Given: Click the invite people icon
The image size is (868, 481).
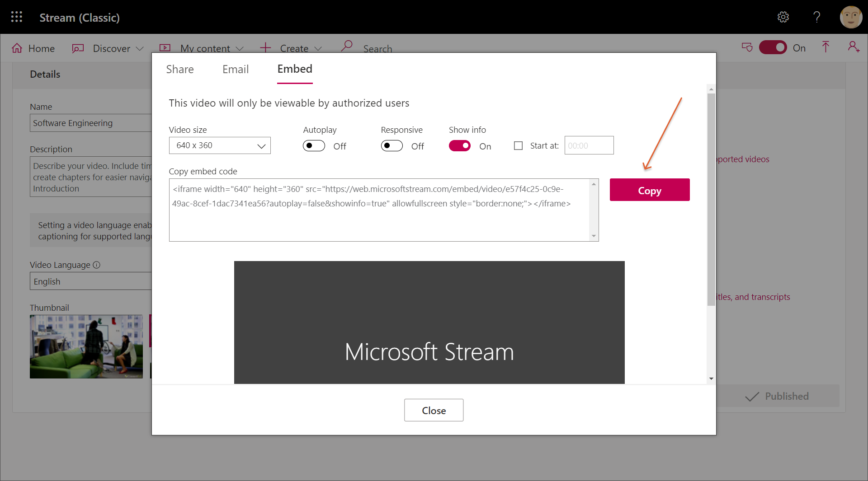Looking at the screenshot, I should tap(854, 47).
